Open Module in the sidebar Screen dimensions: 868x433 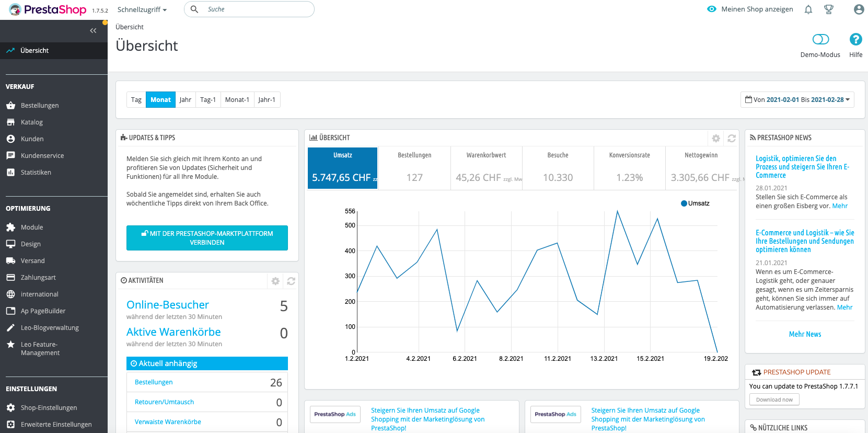(32, 227)
